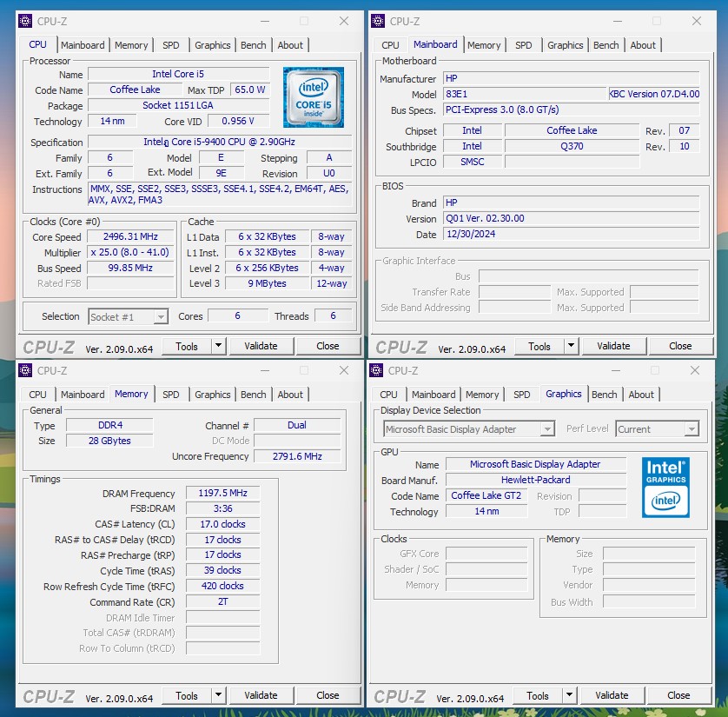Click CPU-Z app icon in Mainboard window title bar
Screen dimensions: 728x717
tap(378, 21)
